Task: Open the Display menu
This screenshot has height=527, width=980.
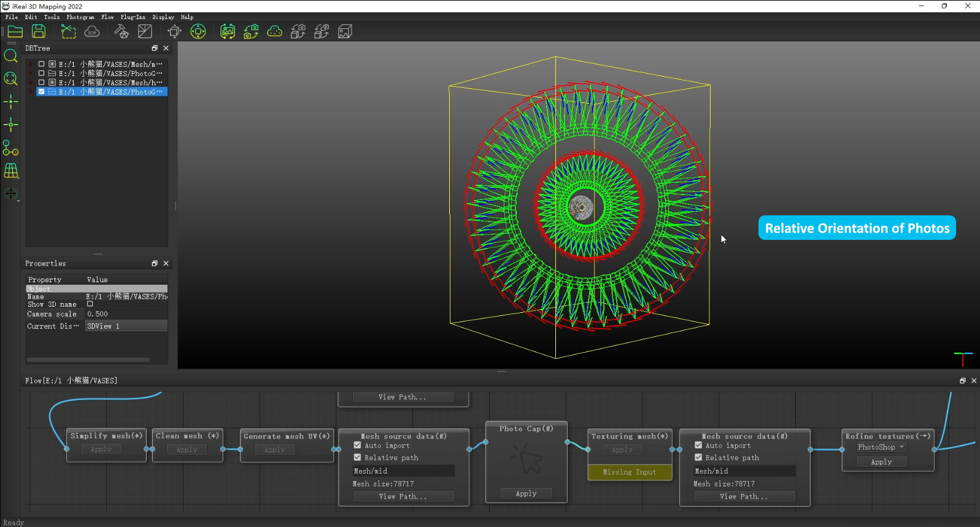Action: [163, 17]
